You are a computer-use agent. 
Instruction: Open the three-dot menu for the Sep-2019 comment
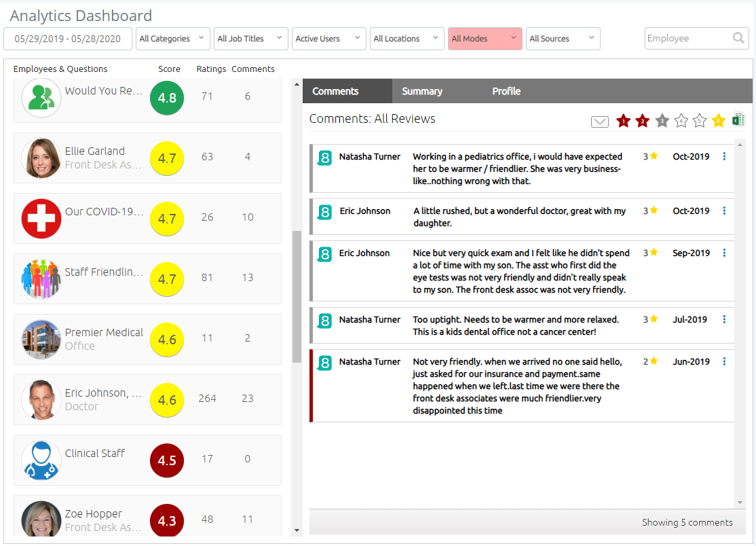(x=724, y=253)
